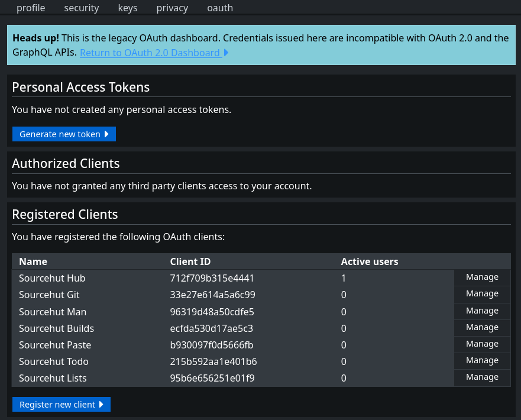Manage the Sourcehut Todo client

tap(482, 361)
